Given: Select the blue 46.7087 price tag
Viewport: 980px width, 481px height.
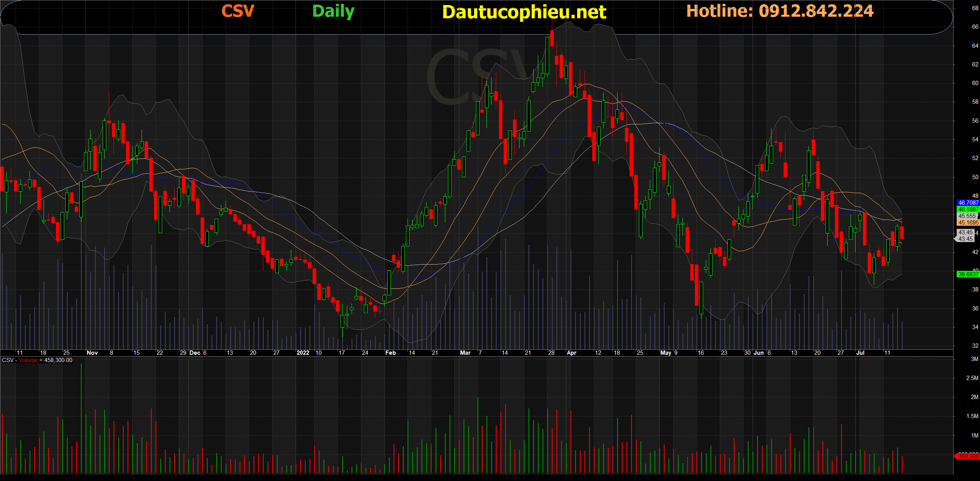Looking at the screenshot, I should coord(968,203).
